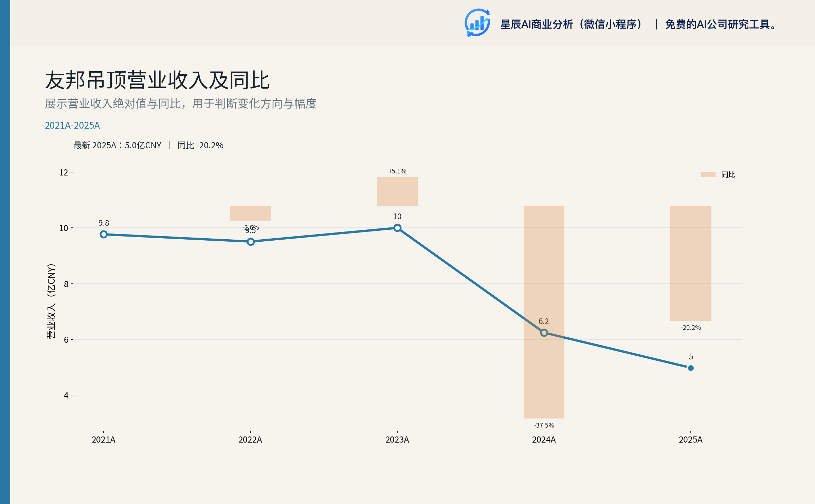Select the 2021A data point marker
The image size is (815, 504).
coord(104,234)
